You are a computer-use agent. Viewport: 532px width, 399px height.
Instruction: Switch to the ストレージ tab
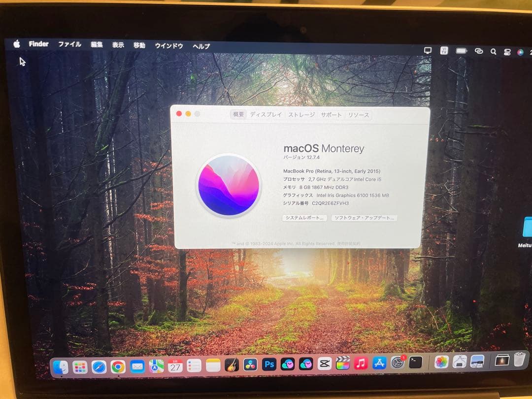coord(301,115)
